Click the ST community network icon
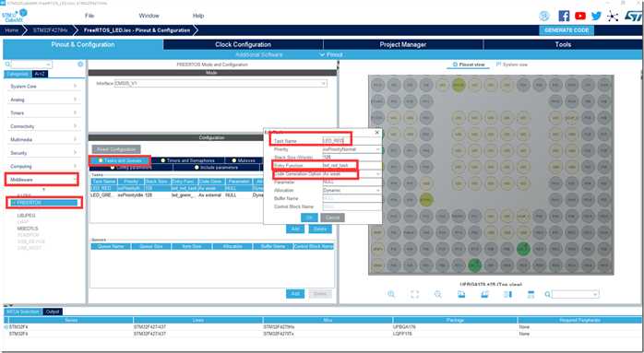 coord(613,16)
